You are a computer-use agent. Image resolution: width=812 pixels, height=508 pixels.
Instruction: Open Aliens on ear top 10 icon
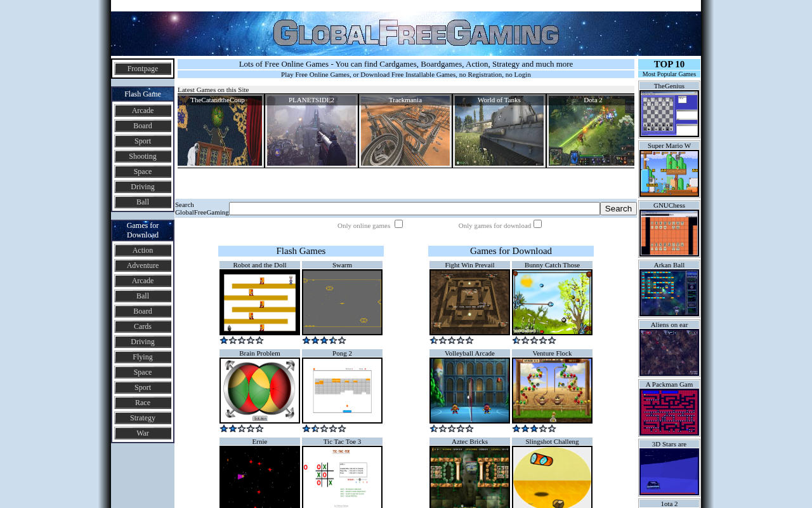[x=669, y=352]
